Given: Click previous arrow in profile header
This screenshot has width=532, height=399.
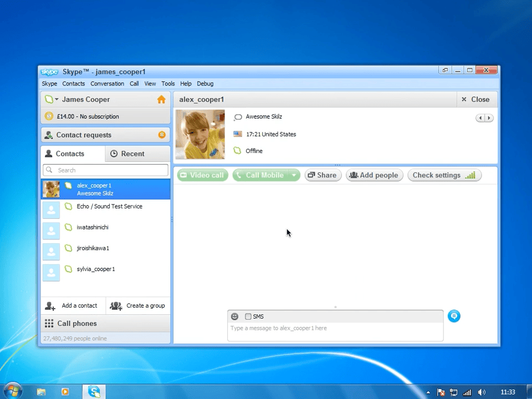Looking at the screenshot, I should pyautogui.click(x=480, y=117).
